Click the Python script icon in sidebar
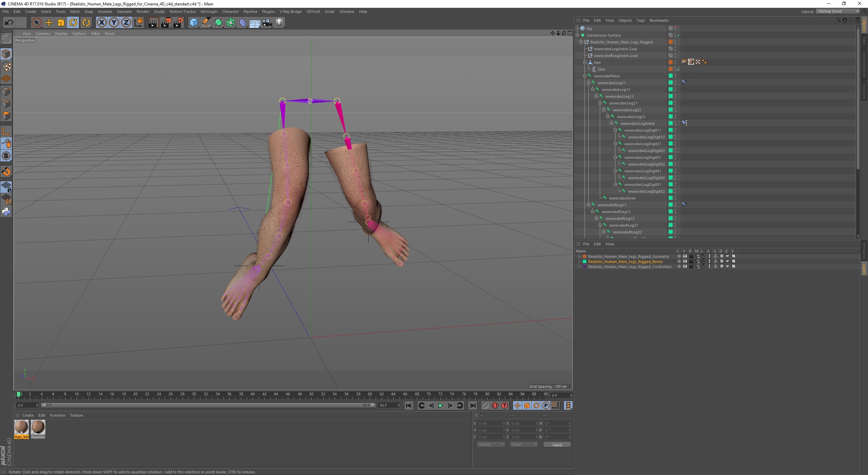Viewport: 868px width, 475px height. [x=6, y=212]
